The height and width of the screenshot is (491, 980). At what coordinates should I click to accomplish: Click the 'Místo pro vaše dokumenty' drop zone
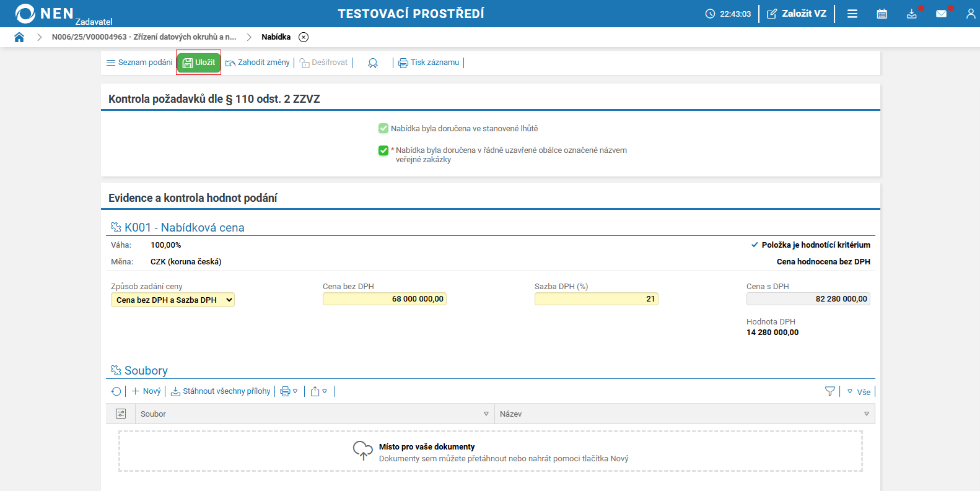click(x=491, y=451)
